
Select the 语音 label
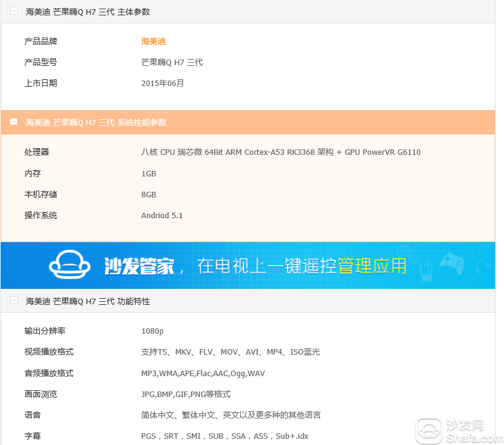[33, 415]
